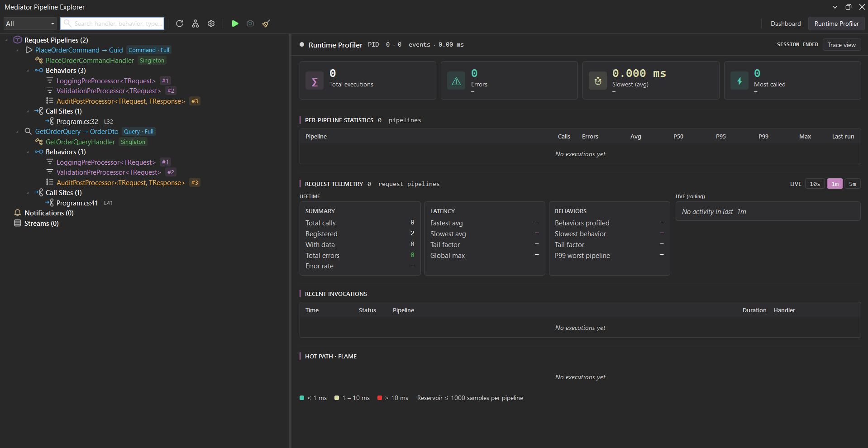Click the Call Sites icon under GetOrderQuery
Image resolution: width=868 pixels, height=448 pixels.
point(39,192)
